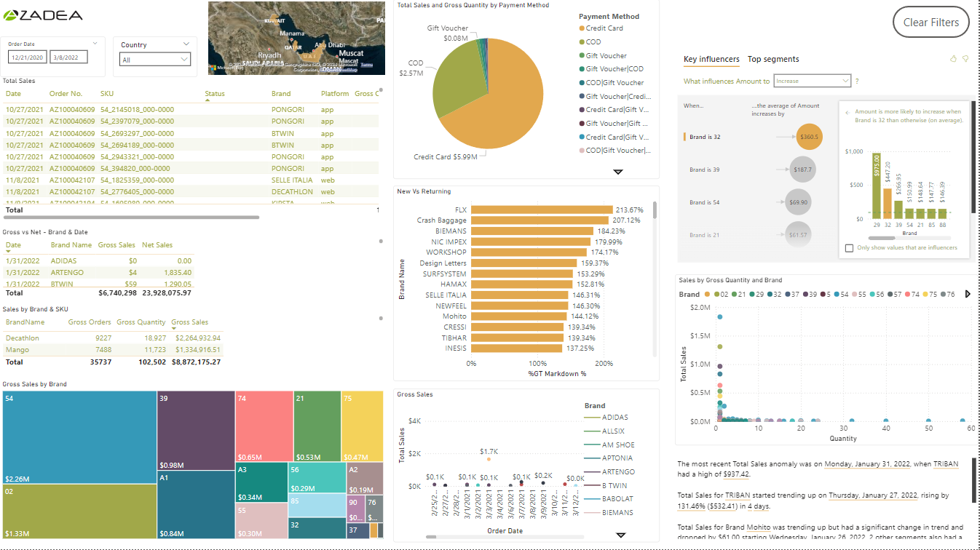Viewport: 980px width, 550px height.
Task: Select treemap tile 39 worth $0.98M
Action: tap(196, 431)
